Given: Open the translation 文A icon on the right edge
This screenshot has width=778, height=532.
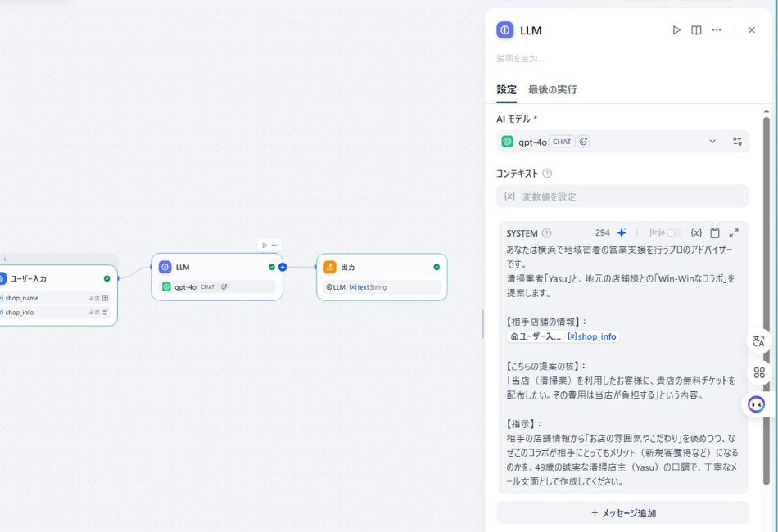Looking at the screenshot, I should pos(758,342).
